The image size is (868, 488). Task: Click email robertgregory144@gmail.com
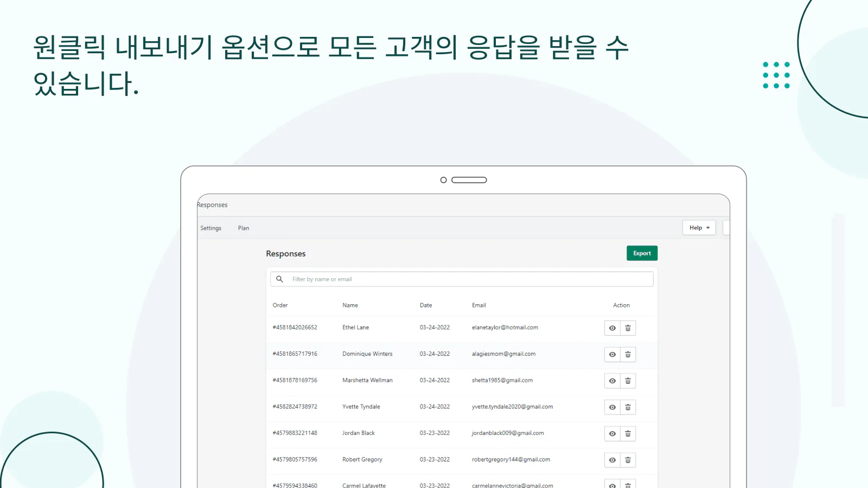coord(511,460)
